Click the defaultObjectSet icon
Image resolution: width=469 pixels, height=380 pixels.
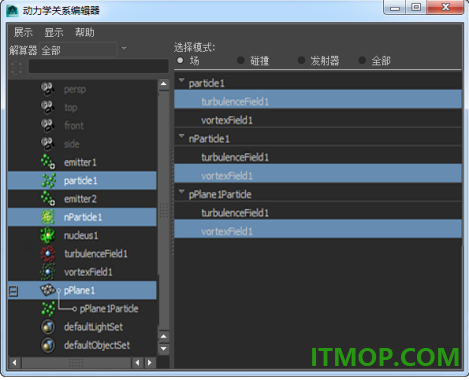coord(48,345)
